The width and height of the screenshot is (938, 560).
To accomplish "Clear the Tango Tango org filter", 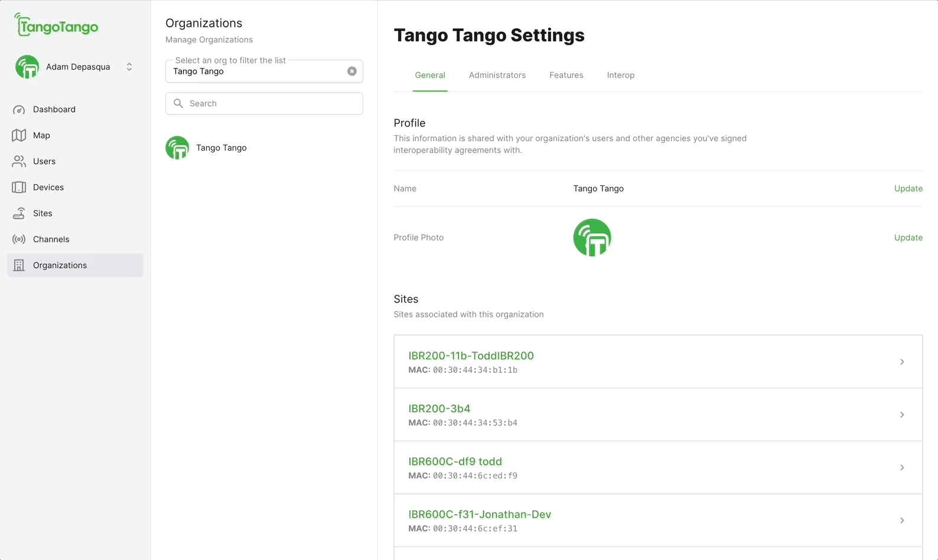I will click(352, 71).
